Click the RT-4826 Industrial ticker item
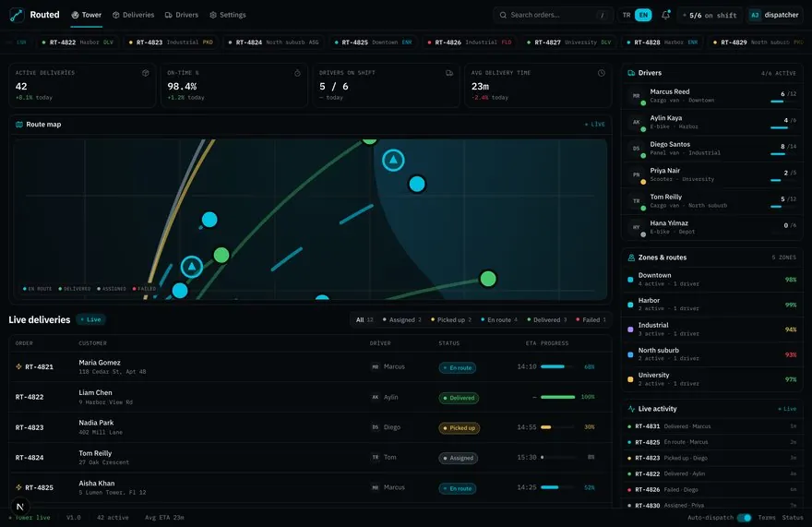The image size is (812, 527). tap(471, 42)
